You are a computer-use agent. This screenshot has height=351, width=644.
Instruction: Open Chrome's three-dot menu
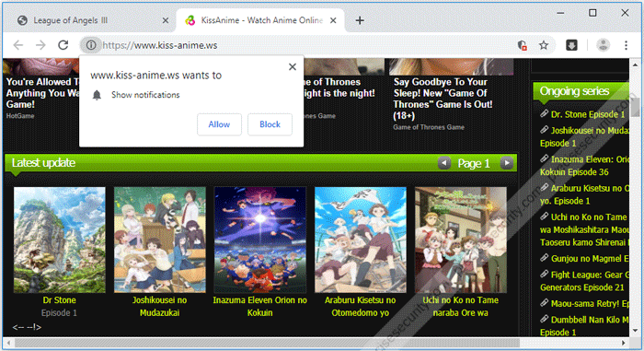tap(626, 45)
